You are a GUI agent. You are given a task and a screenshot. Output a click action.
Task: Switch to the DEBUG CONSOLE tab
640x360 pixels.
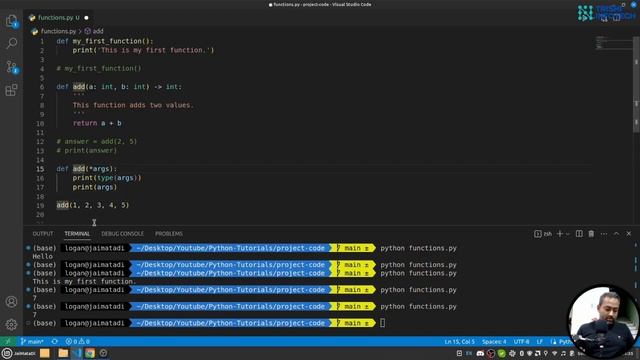(122, 233)
